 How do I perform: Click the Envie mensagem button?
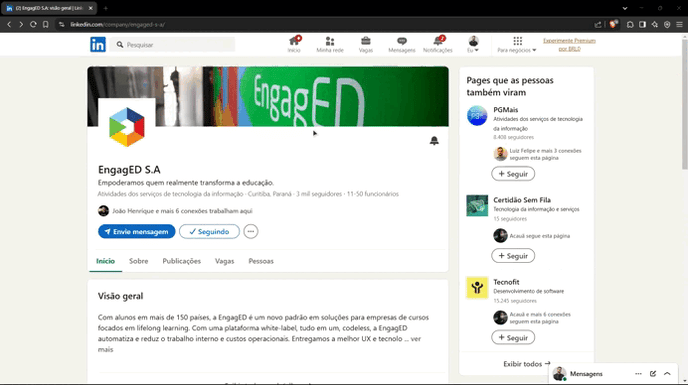coord(136,231)
